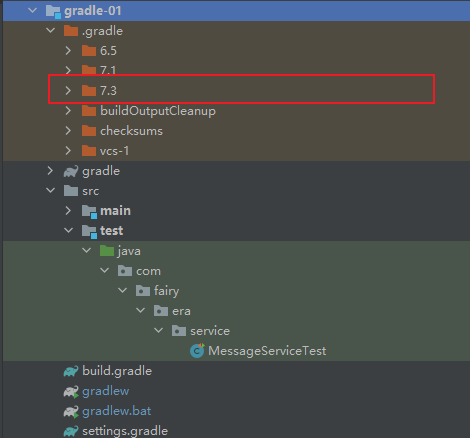
Task: Expand the vcs-1 folder
Action: point(68,151)
